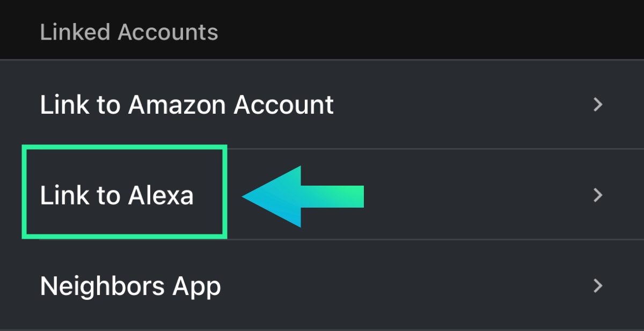The image size is (644, 331).
Task: Open the Neighbors App entry
Action: (130, 286)
